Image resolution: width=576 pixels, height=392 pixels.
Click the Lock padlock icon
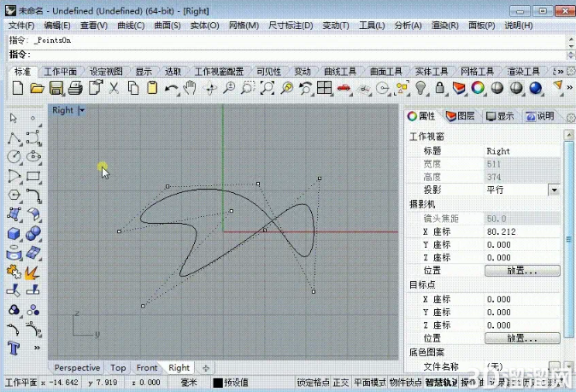(x=439, y=88)
